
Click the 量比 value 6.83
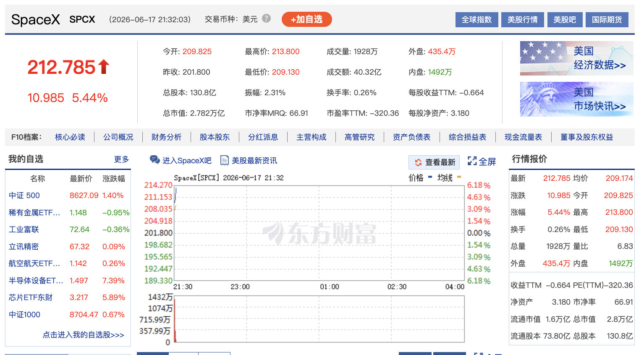click(x=625, y=246)
